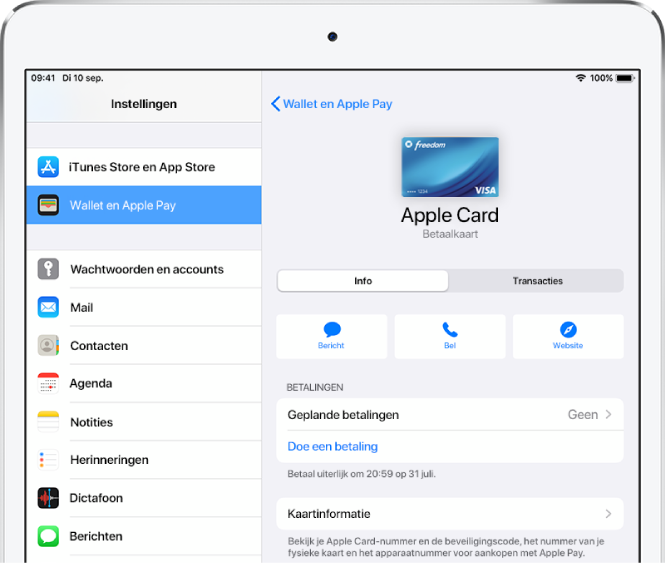
Task: Open Contacten settings row
Action: pos(144,345)
